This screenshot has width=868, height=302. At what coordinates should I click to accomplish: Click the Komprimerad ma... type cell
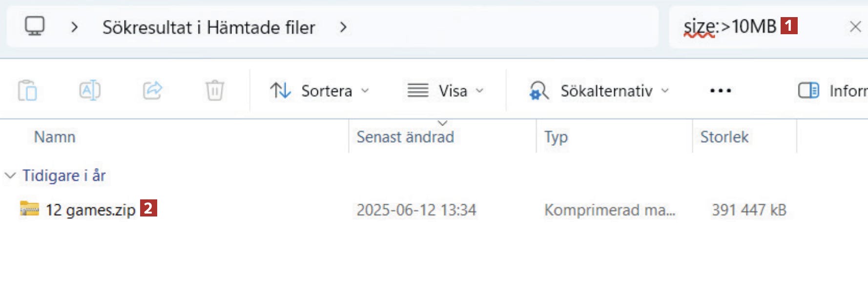[610, 210]
